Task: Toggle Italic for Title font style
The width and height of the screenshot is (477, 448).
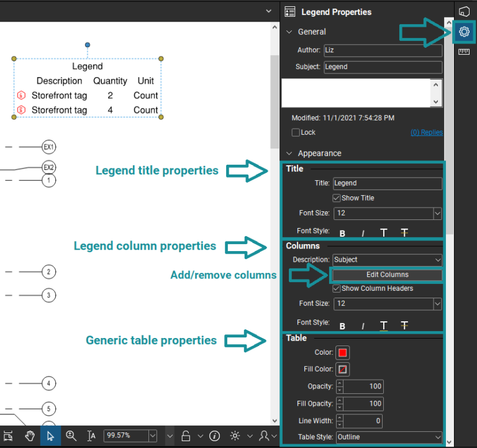Action: point(363,234)
